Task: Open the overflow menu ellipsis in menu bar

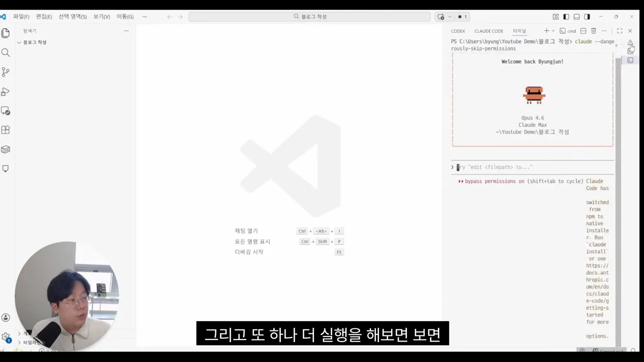Action: [x=145, y=17]
